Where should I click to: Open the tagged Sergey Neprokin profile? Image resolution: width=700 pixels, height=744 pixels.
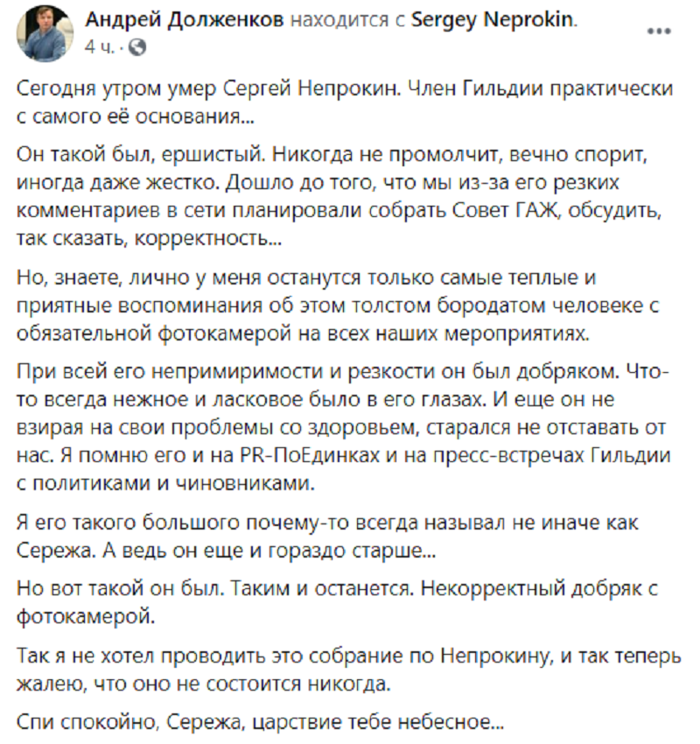493,20
